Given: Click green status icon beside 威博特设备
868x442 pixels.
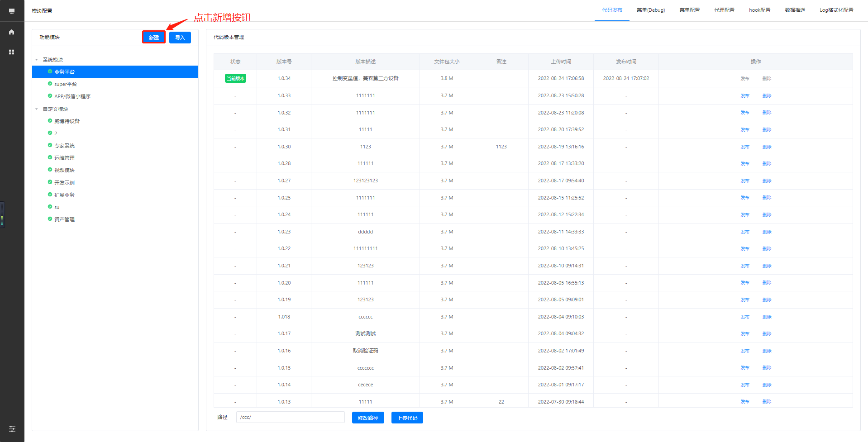Looking at the screenshot, I should pyautogui.click(x=50, y=121).
